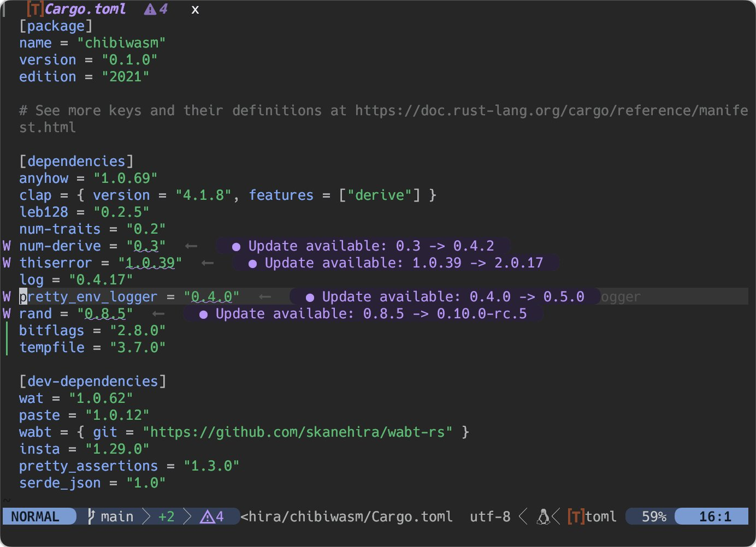The image size is (756, 547).
Task: Click the update arrow beside num-derive
Action: pos(191,246)
